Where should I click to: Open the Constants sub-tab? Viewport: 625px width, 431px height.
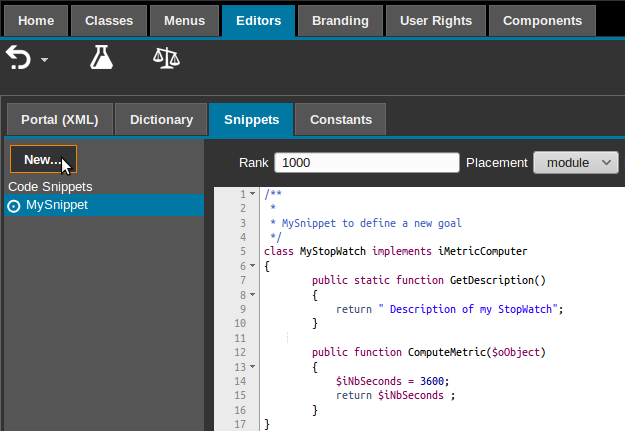coord(341,119)
